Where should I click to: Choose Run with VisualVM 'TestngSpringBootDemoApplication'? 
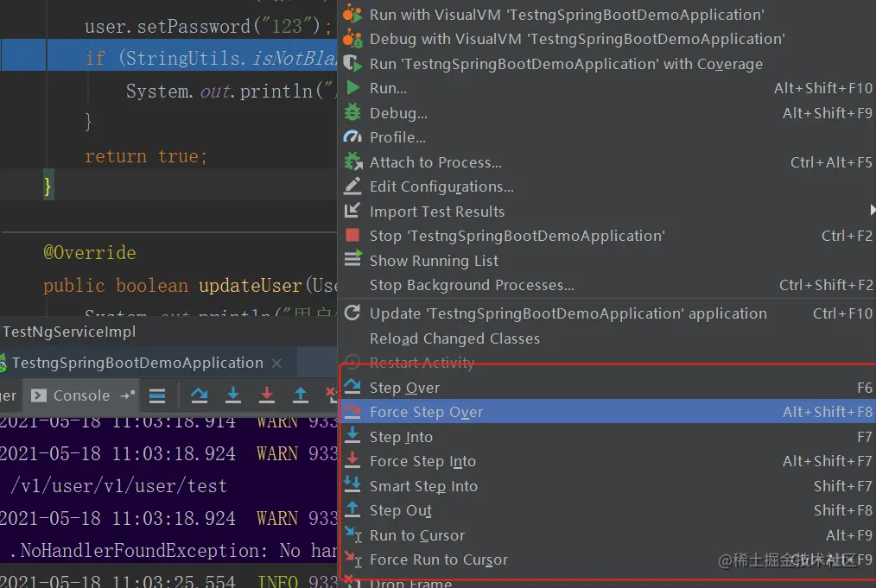click(606, 15)
